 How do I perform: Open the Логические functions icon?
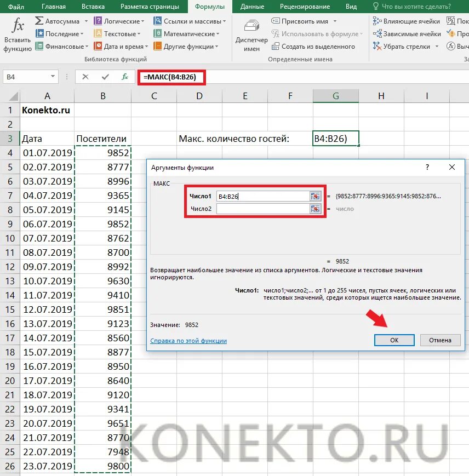pyautogui.click(x=98, y=21)
